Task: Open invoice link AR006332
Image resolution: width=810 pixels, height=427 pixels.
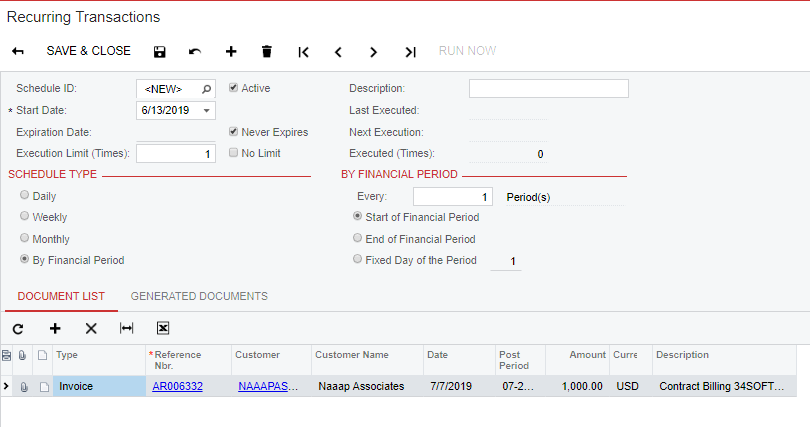Action: [177, 386]
